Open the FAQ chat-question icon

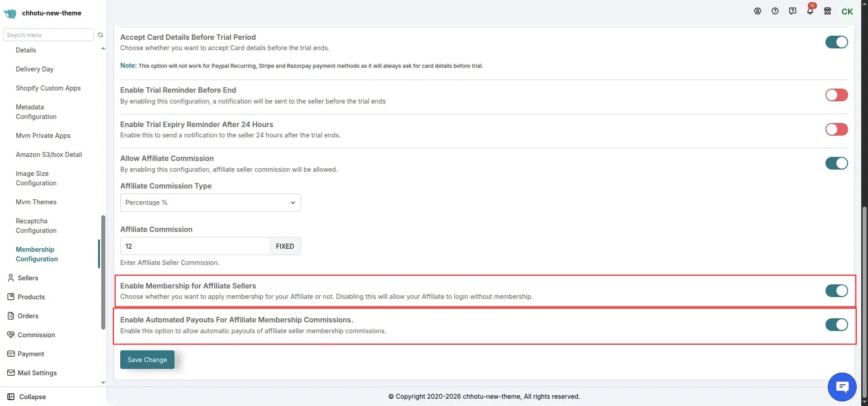tap(793, 11)
